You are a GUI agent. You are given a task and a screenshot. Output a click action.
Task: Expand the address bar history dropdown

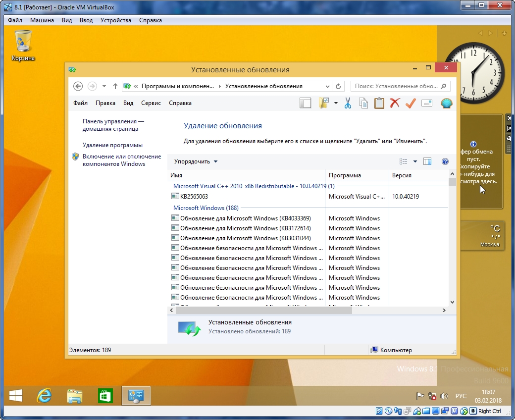[327, 86]
